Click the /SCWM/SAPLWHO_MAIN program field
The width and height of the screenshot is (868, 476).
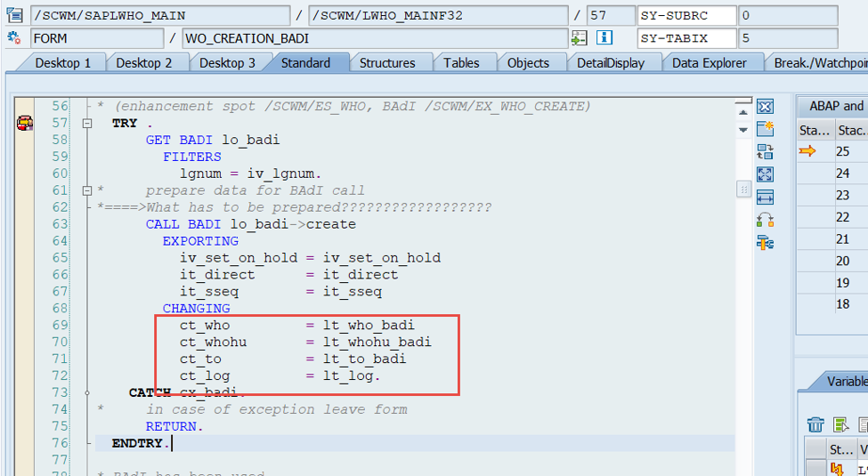point(160,15)
